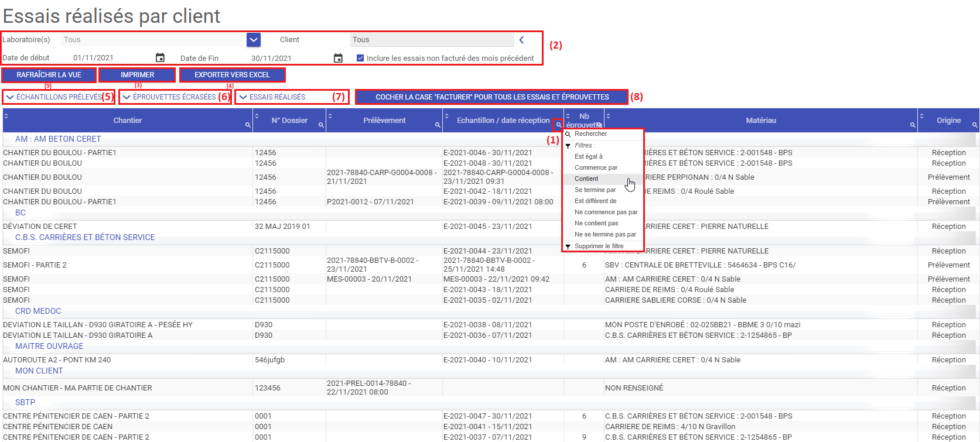This screenshot has width=980, height=442.
Task: Click dossier number 546jufgb
Action: click(x=269, y=360)
